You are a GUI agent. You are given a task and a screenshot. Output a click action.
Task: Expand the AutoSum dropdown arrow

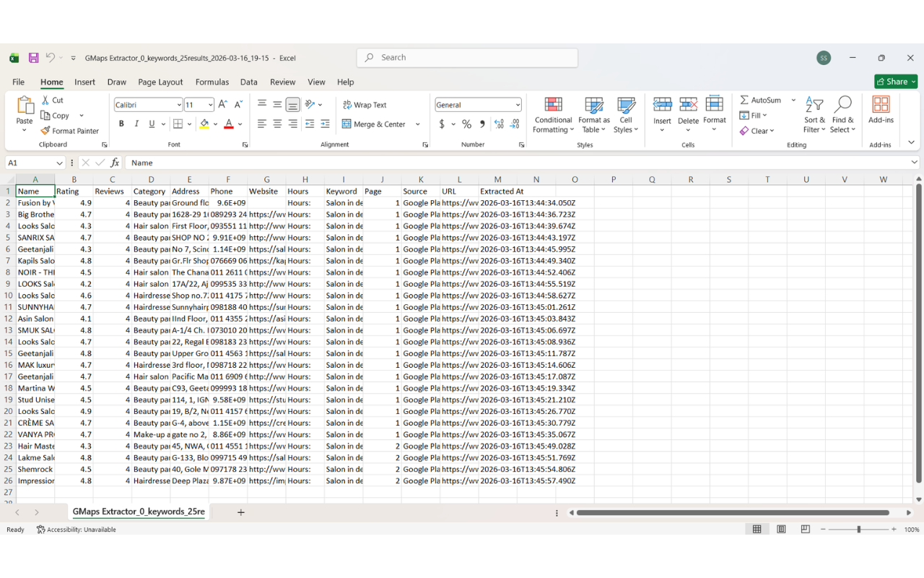point(793,100)
